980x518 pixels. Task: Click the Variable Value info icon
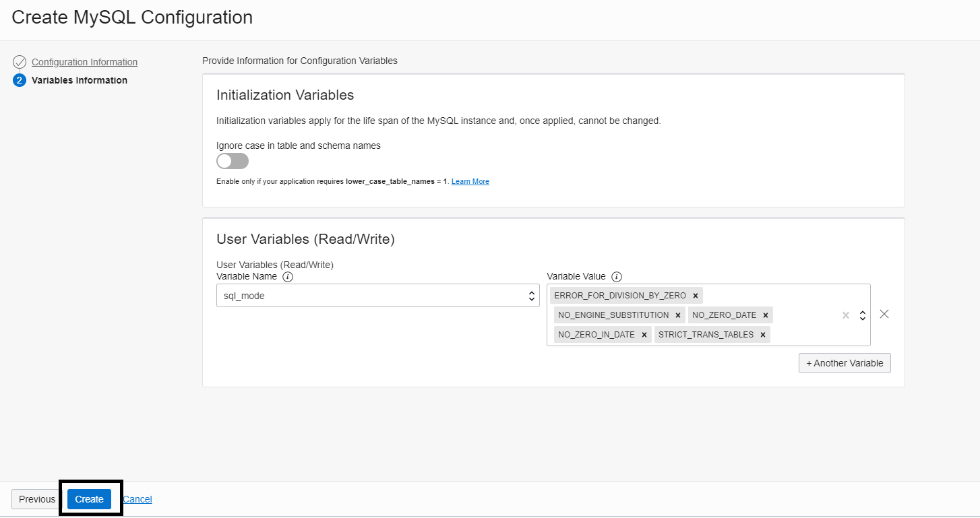click(x=617, y=277)
